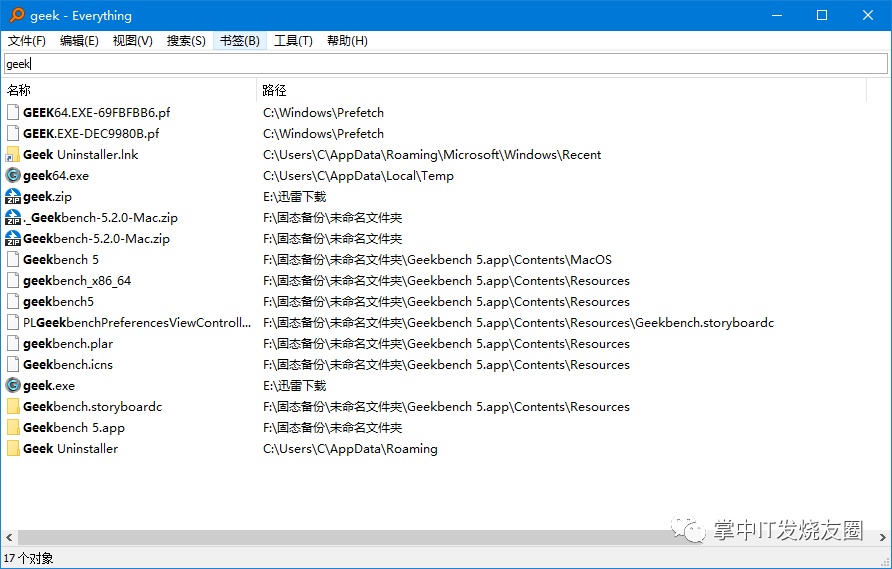Click the Geek Uninstaller folder icon
892x569 pixels.
click(13, 449)
